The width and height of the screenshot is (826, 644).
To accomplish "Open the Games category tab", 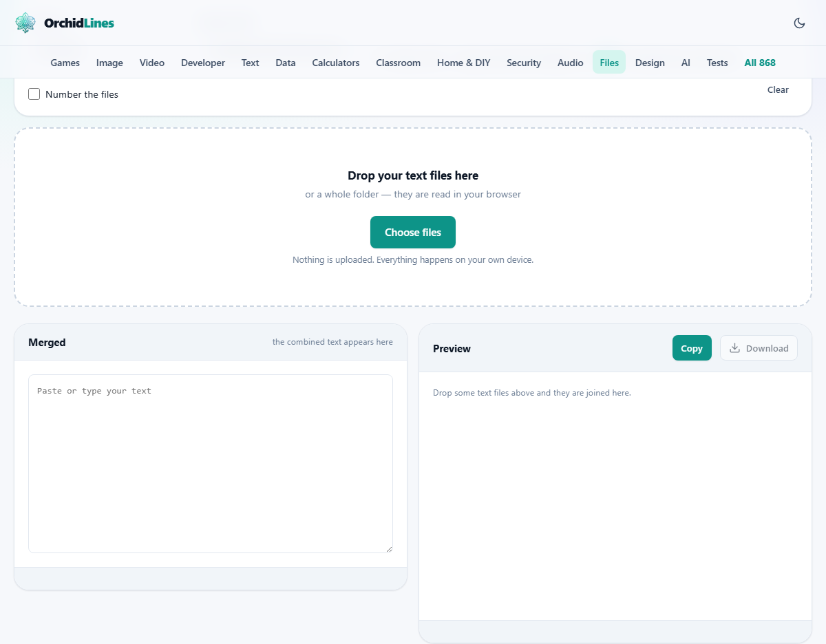I will 65,63.
